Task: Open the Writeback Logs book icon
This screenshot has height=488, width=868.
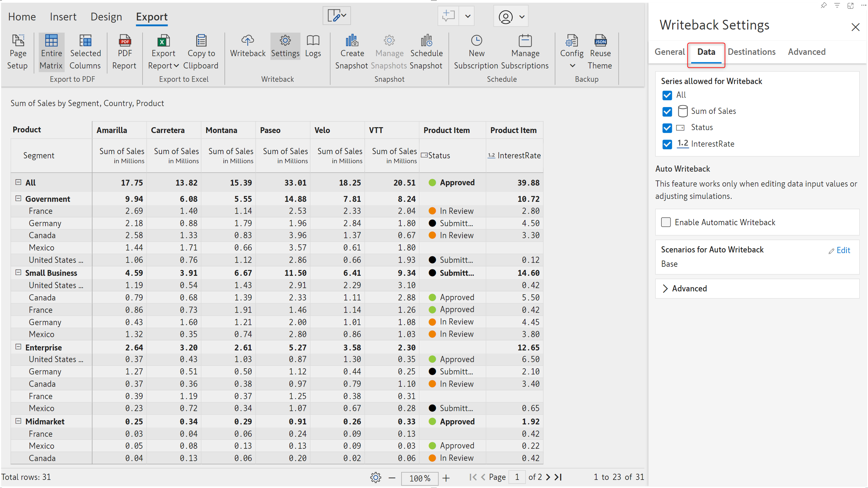Action: coord(313,41)
